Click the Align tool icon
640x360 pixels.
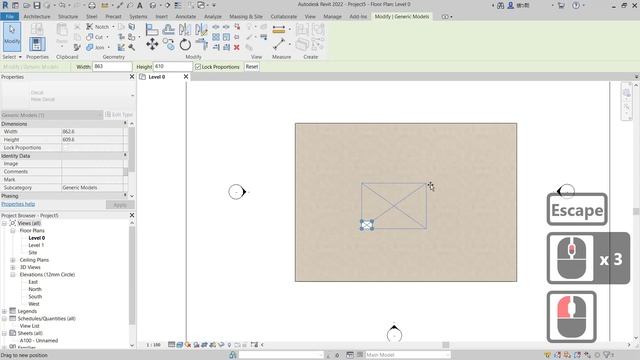click(152, 30)
